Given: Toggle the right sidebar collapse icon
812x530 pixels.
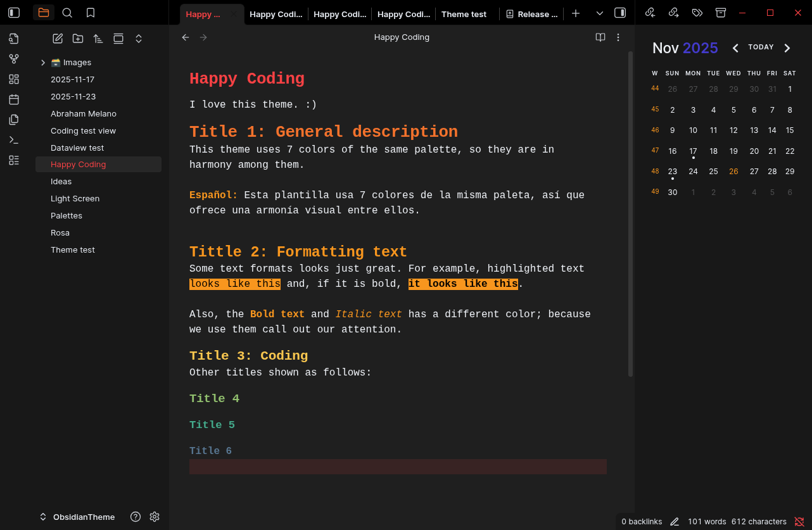Looking at the screenshot, I should click(x=620, y=13).
